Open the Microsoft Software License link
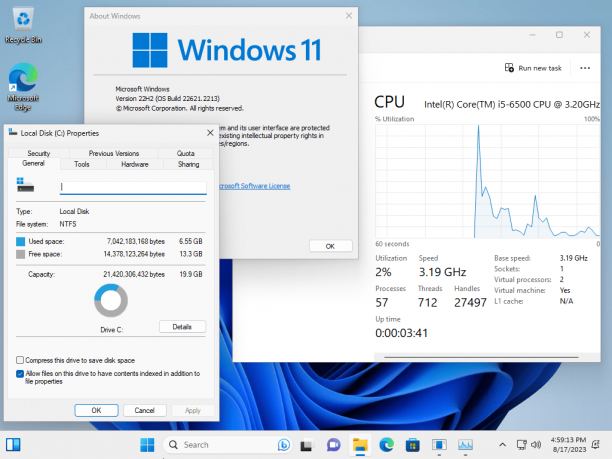Image resolution: width=612 pixels, height=459 pixels. point(255,186)
